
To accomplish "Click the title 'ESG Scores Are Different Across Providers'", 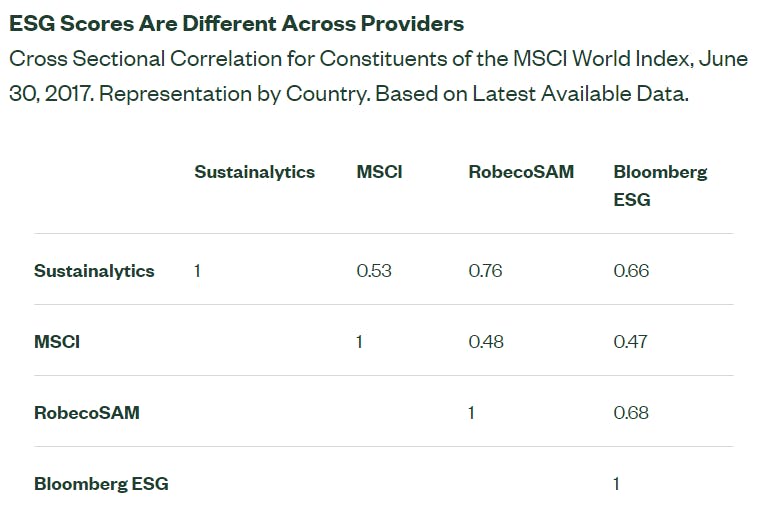I will [236, 23].
